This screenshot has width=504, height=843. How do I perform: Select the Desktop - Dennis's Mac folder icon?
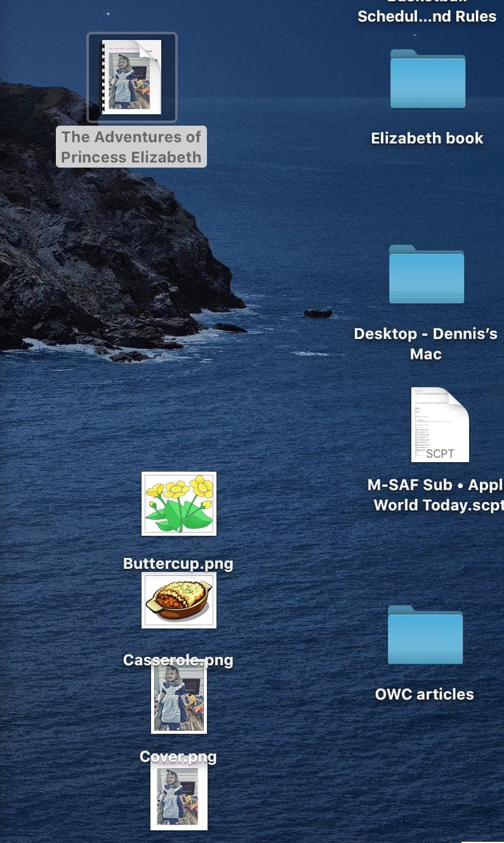click(x=426, y=274)
